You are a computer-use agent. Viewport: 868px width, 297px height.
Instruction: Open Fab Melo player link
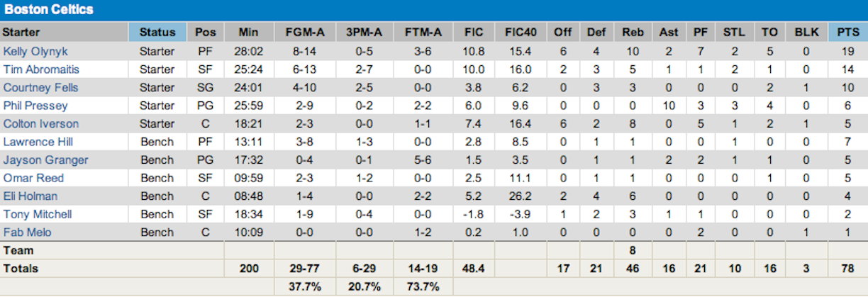click(x=27, y=232)
